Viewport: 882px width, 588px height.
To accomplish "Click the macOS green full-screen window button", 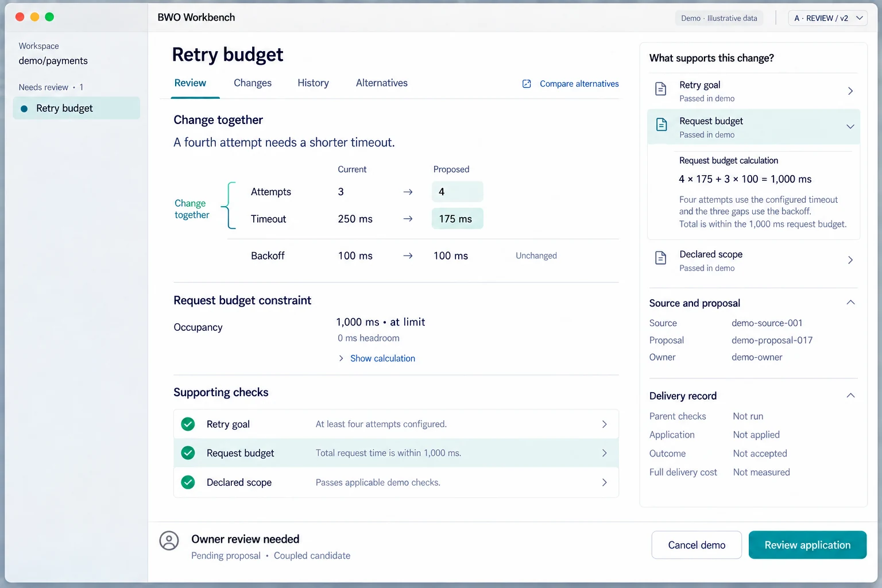I will tap(49, 17).
